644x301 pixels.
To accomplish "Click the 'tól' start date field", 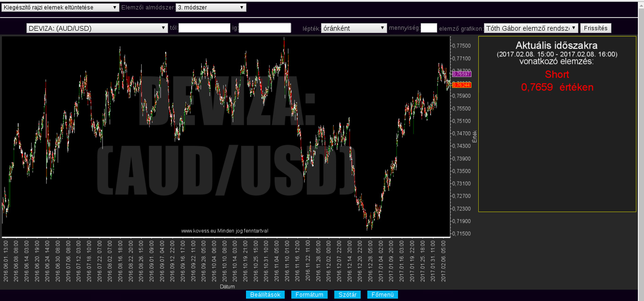I will (204, 28).
